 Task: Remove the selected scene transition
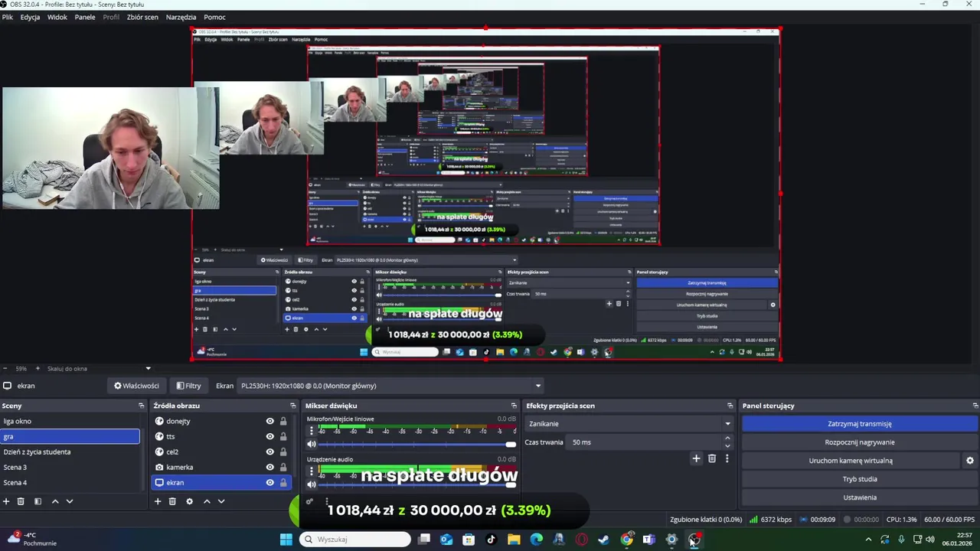[712, 458]
